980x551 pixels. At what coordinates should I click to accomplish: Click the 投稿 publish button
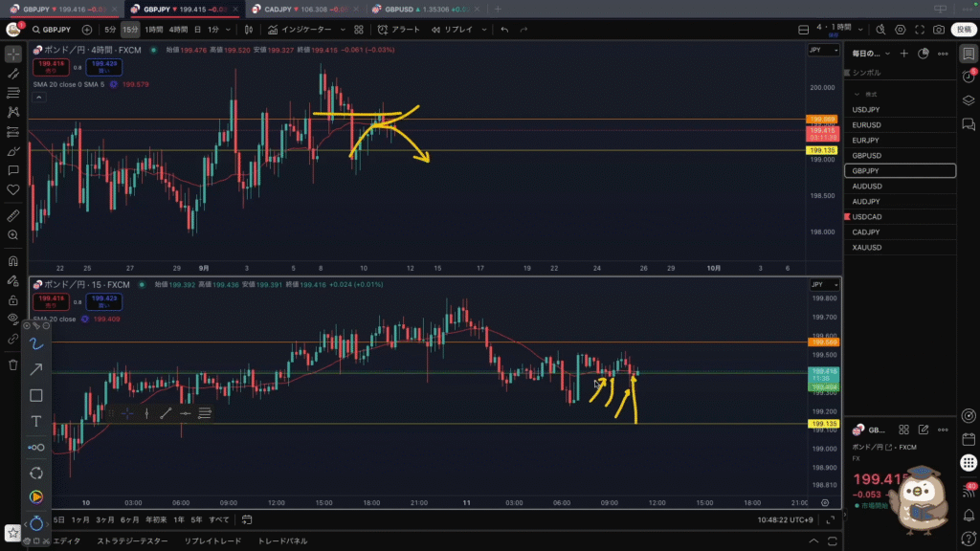[x=964, y=30]
